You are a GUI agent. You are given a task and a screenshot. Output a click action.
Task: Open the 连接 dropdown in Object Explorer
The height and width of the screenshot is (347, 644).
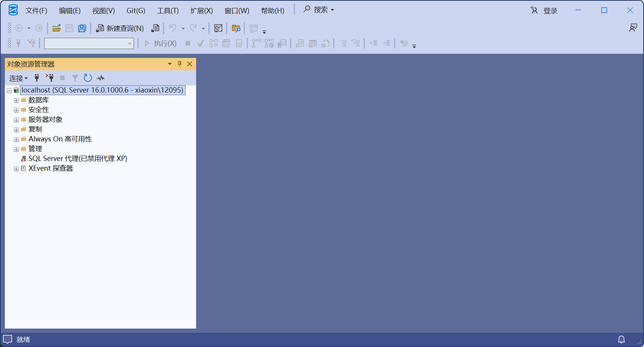click(18, 78)
